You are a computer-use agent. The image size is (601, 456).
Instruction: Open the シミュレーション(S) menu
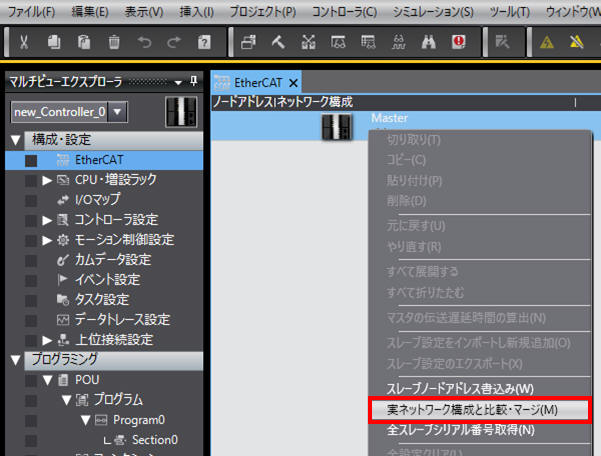pyautogui.click(x=433, y=12)
